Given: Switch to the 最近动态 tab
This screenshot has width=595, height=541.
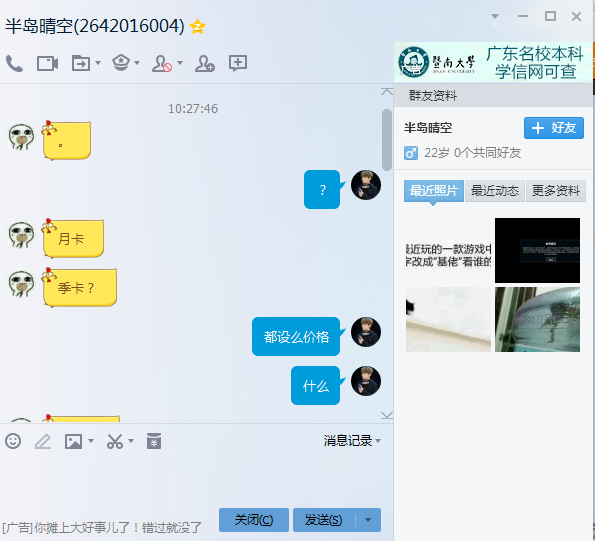Looking at the screenshot, I should click(x=494, y=191).
